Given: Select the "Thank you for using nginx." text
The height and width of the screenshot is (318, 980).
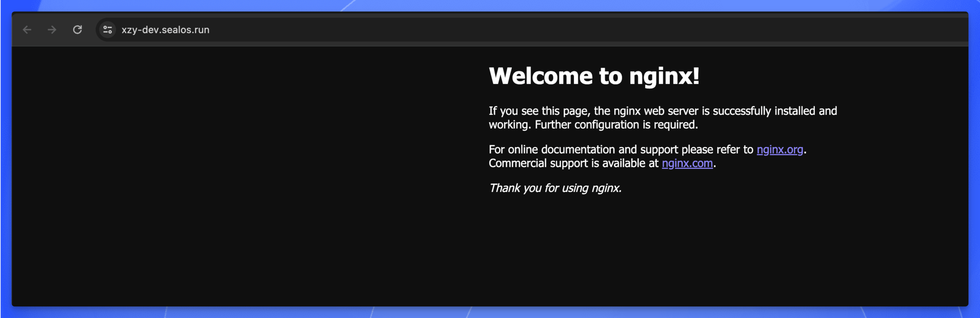Looking at the screenshot, I should [x=555, y=188].
